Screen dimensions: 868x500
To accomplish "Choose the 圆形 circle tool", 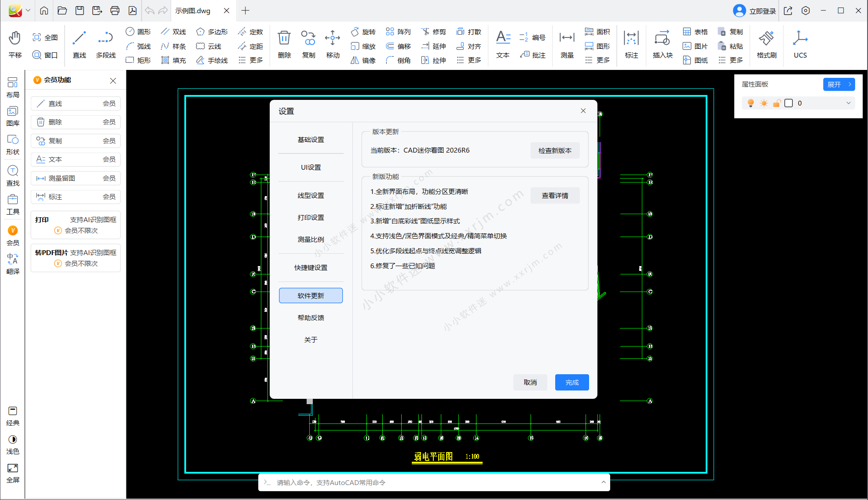I will (138, 32).
